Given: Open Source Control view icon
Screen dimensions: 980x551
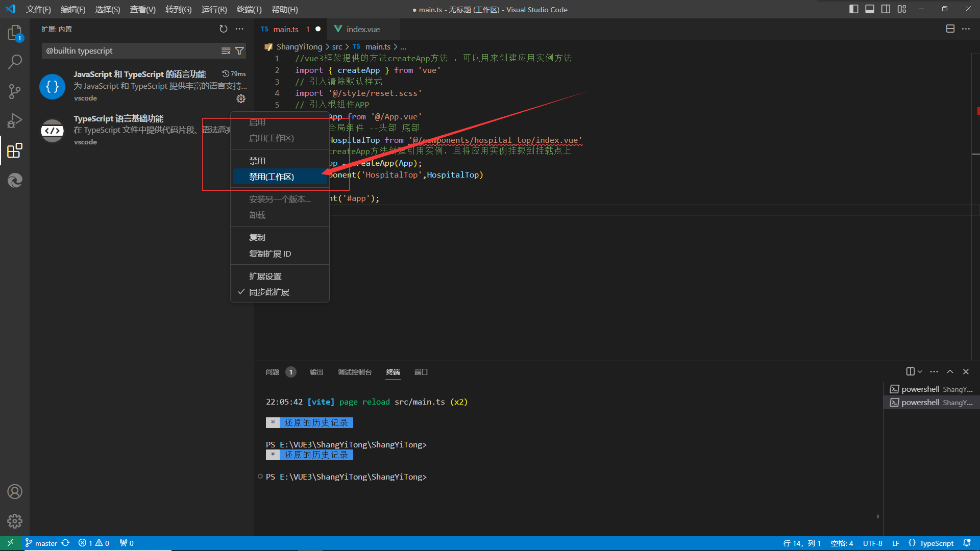Looking at the screenshot, I should point(15,91).
